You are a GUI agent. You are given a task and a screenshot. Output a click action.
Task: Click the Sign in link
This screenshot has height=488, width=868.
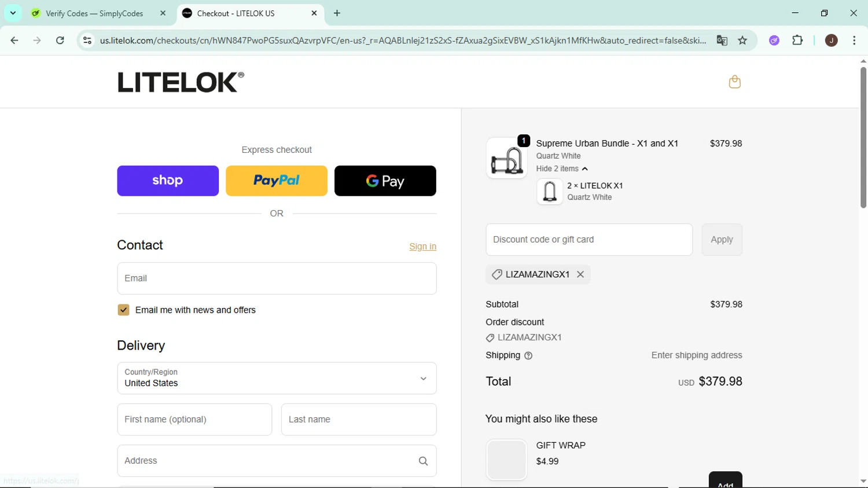tap(422, 247)
